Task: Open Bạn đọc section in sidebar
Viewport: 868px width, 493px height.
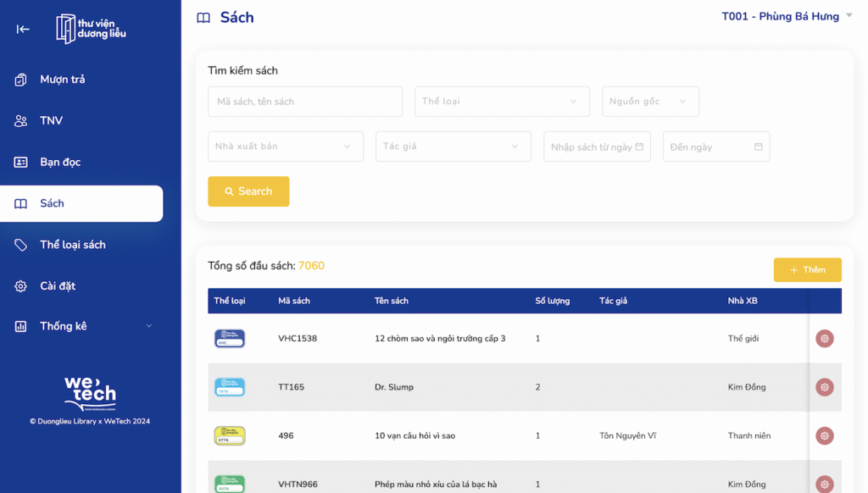Action: (x=60, y=162)
